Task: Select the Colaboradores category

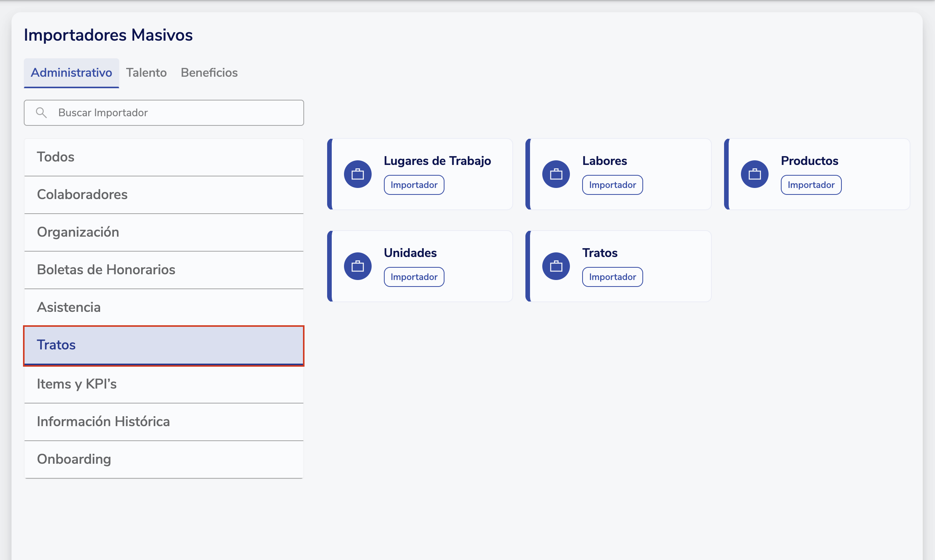Action: (x=164, y=195)
